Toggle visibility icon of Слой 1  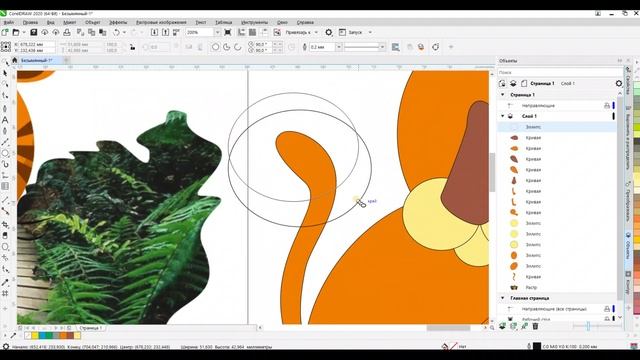pyautogui.click(x=510, y=116)
